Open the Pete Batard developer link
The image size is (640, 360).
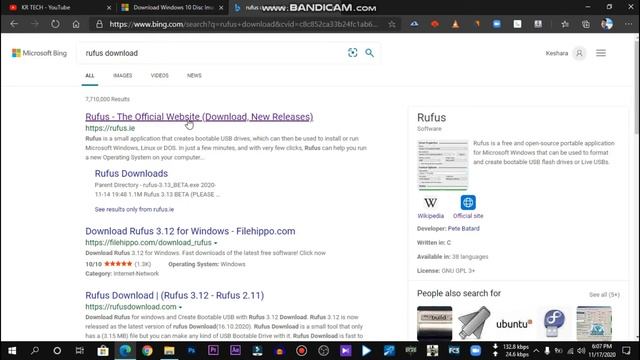point(464,229)
